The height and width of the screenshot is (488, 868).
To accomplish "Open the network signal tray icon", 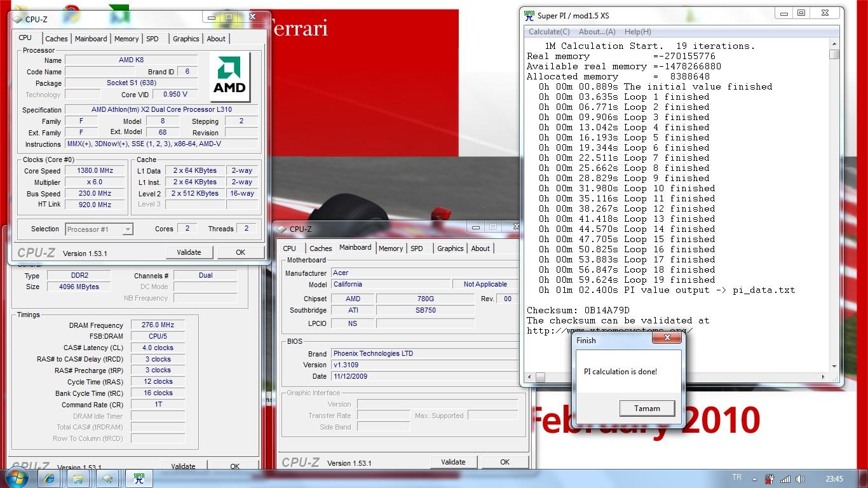I will click(785, 479).
